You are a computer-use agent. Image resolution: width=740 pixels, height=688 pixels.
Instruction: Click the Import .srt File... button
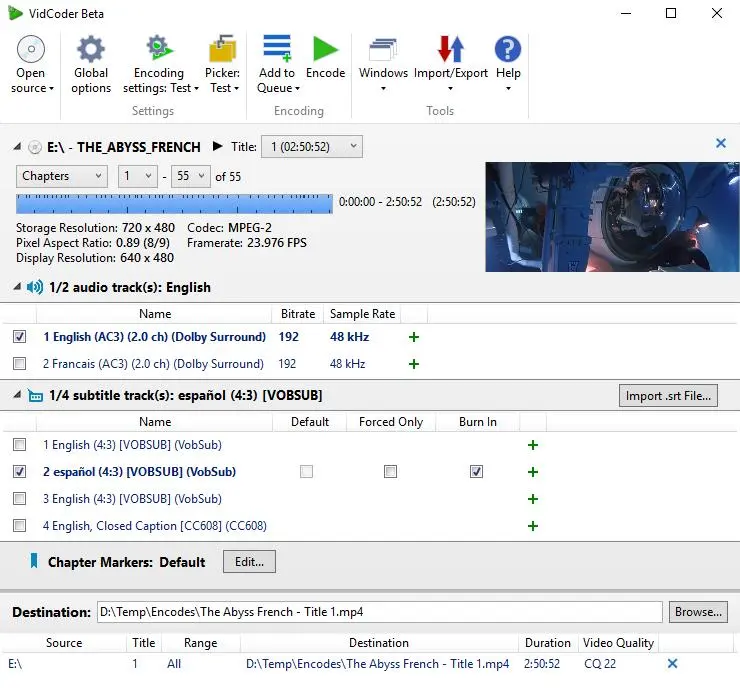pyautogui.click(x=668, y=395)
